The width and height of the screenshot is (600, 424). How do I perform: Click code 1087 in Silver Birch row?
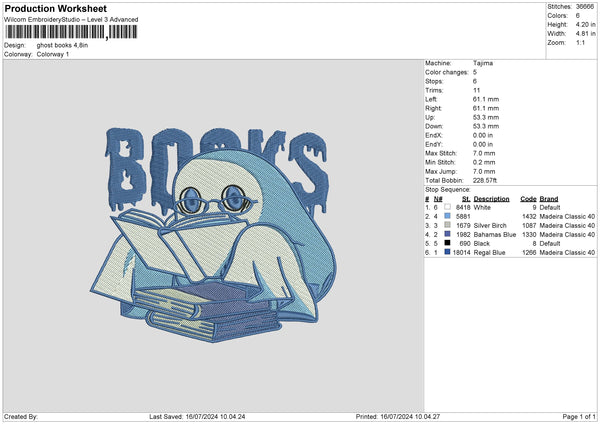pyautogui.click(x=529, y=225)
